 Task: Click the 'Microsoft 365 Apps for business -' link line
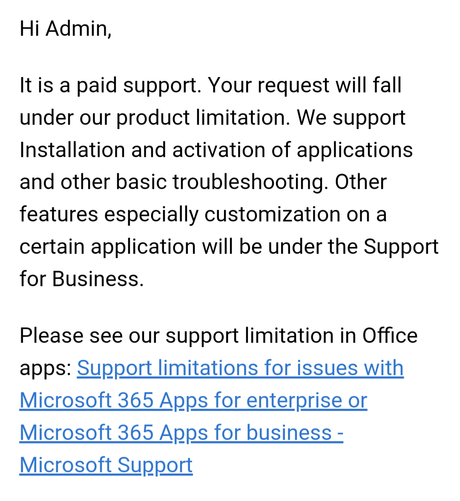[181, 433]
